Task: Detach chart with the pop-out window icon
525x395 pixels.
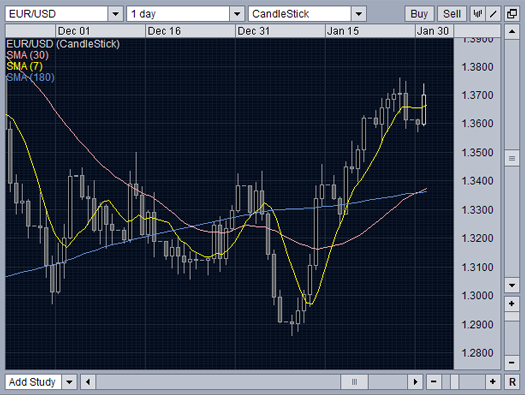Action: [x=512, y=14]
